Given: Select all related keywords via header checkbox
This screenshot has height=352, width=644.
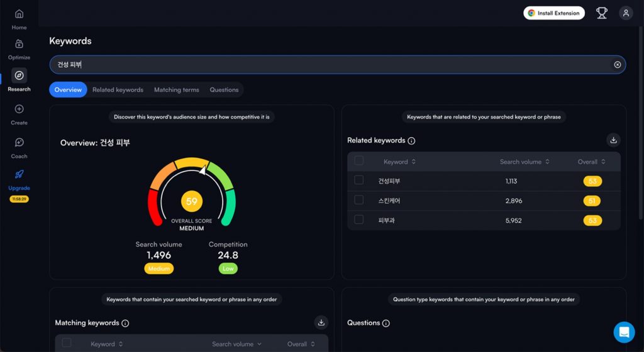Looking at the screenshot, I should 359,161.
